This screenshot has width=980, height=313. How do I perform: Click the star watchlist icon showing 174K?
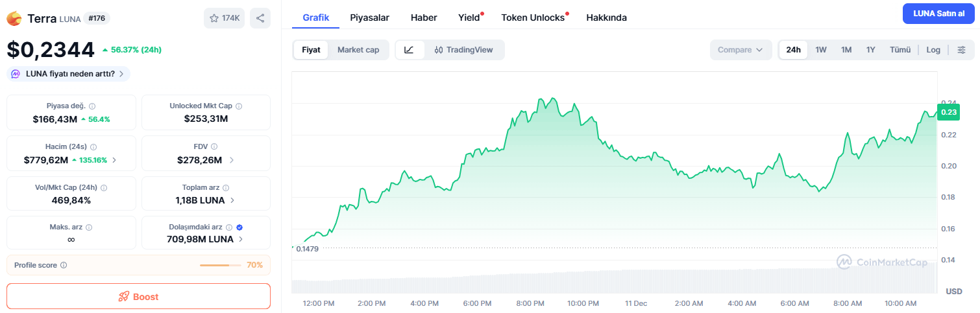(224, 18)
